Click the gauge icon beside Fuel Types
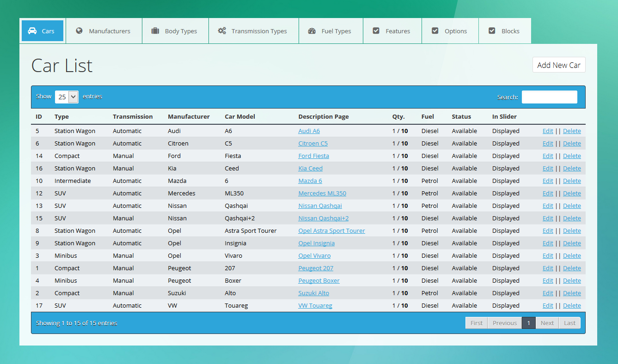Screen dimensions: 618x364 tap(312, 31)
